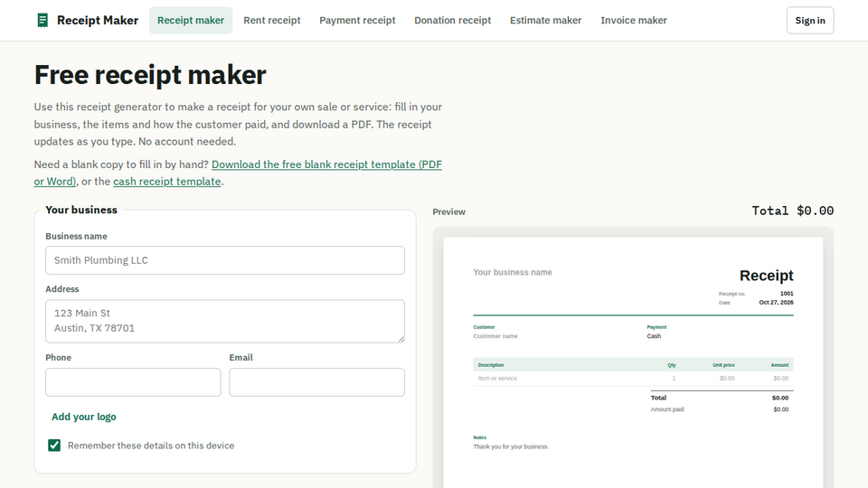The height and width of the screenshot is (488, 868).
Task: Select the Phone input field
Action: pos(133,382)
